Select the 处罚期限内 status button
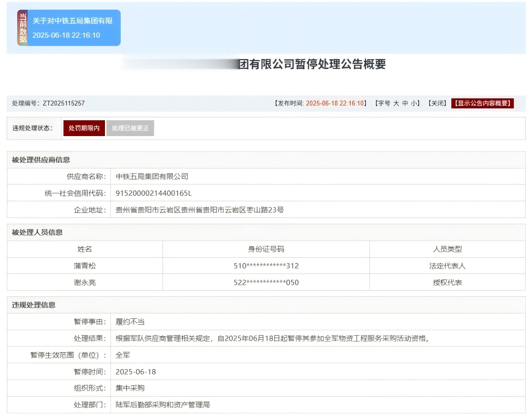This screenshot has height=414, width=532. click(x=84, y=128)
